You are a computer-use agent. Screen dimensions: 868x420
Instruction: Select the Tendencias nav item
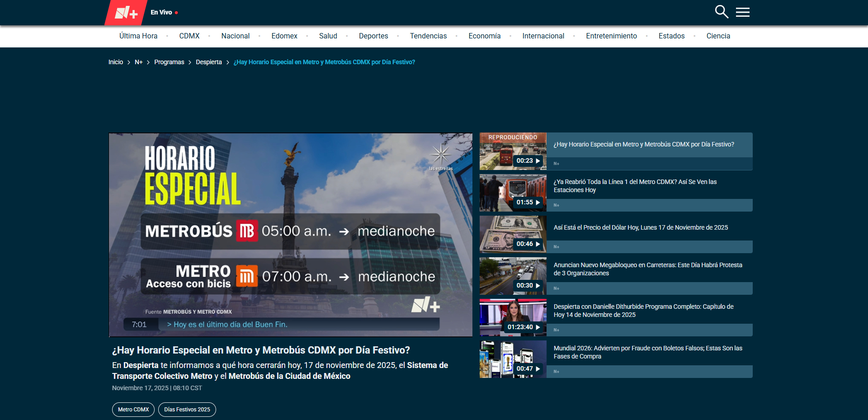(428, 36)
